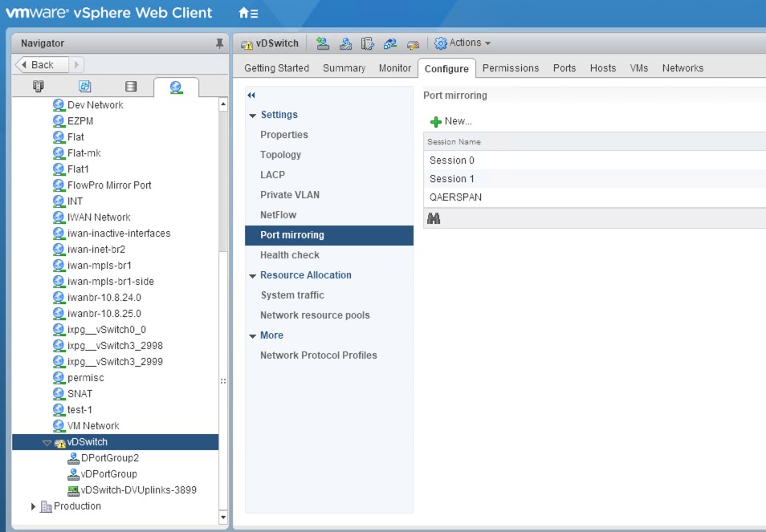Collapse the settings sidebar with double-arrow
Image resolution: width=766 pixels, height=532 pixels.
[x=251, y=95]
